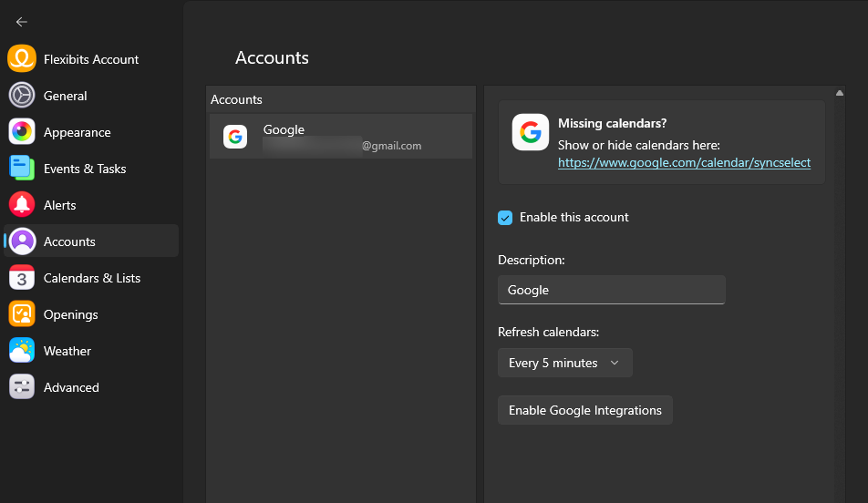Image resolution: width=868 pixels, height=503 pixels.
Task: Open the Google calendar syncselect link
Action: point(684,162)
